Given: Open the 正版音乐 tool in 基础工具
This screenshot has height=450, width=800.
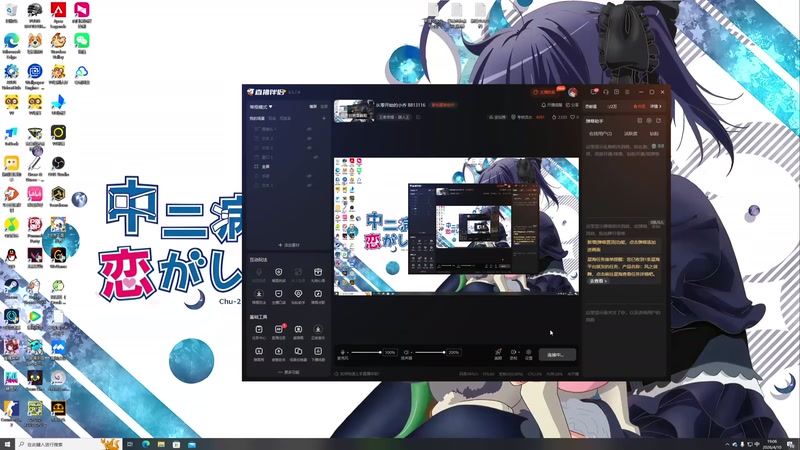Looking at the screenshot, I should point(318,330).
